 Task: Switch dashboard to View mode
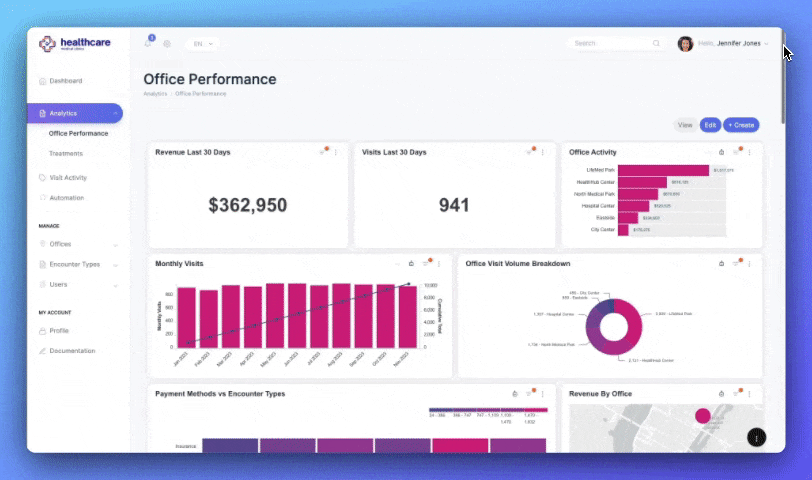[x=685, y=125]
